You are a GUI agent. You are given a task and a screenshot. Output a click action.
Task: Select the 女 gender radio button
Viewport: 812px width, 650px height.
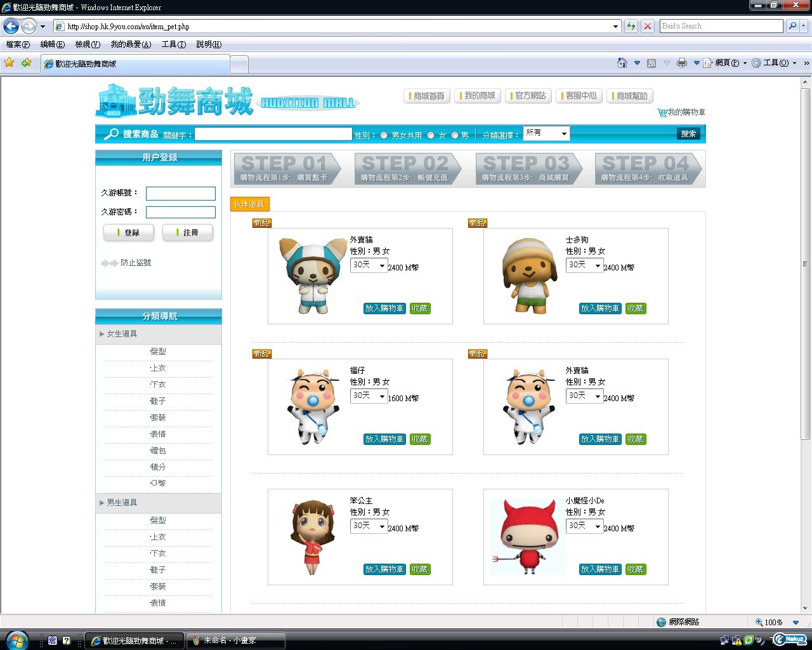(x=431, y=135)
